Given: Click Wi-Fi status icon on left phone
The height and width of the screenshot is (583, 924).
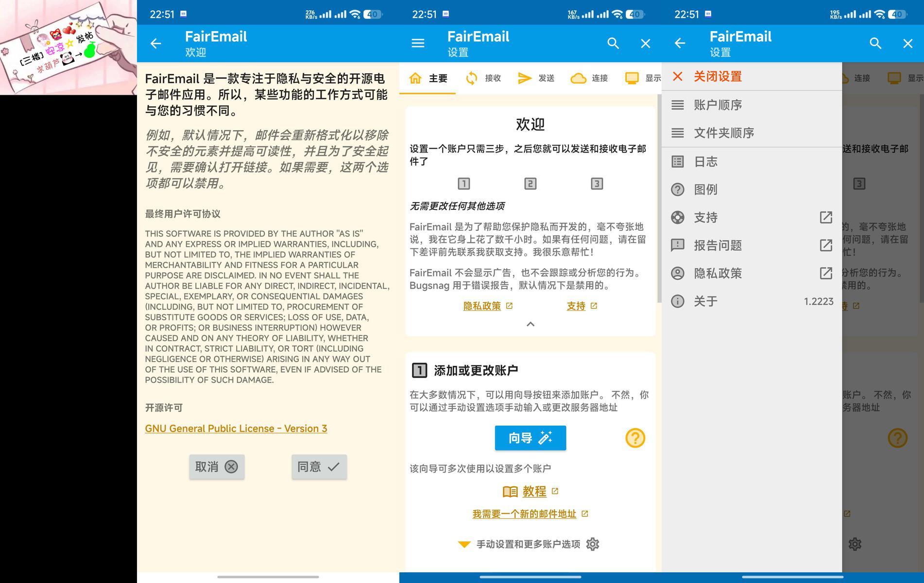Looking at the screenshot, I should coord(356,14).
